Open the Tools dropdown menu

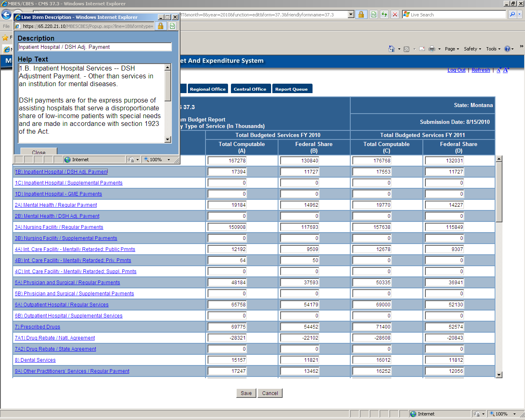point(493,49)
